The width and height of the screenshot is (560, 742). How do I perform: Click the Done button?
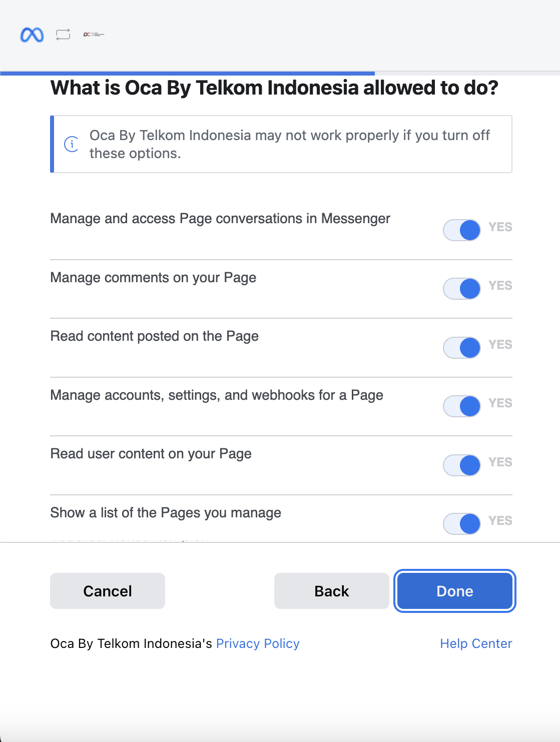pyautogui.click(x=454, y=591)
